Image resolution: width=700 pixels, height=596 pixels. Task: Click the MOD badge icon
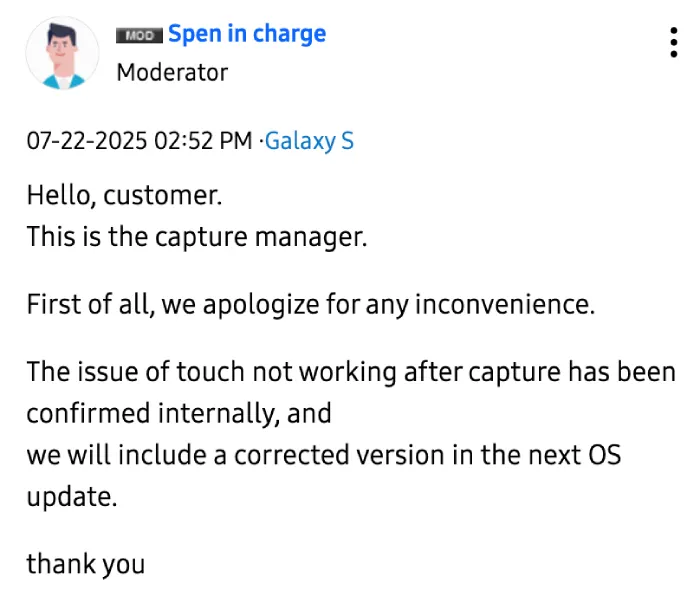(x=139, y=35)
